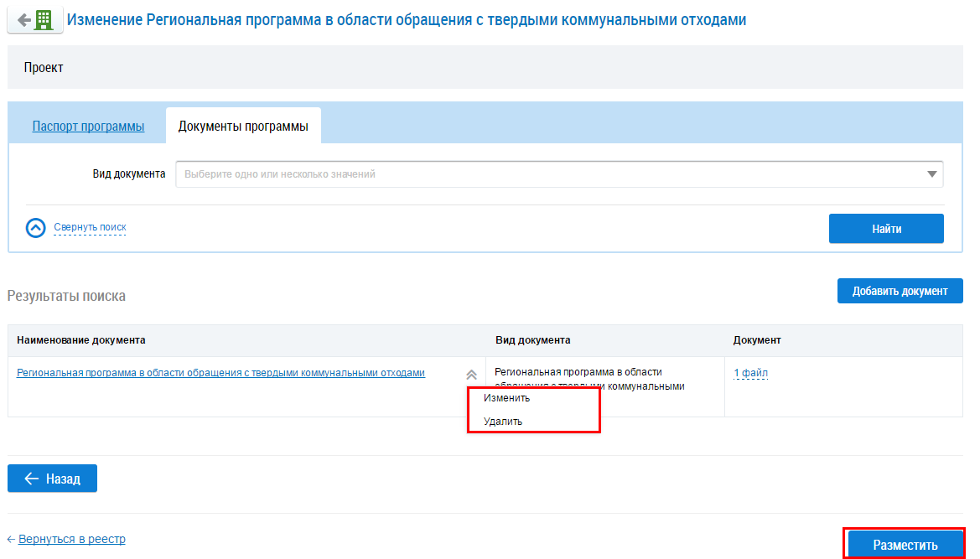This screenshot has width=980, height=559.
Task: Click the double chevron icon in document row
Action: [471, 375]
